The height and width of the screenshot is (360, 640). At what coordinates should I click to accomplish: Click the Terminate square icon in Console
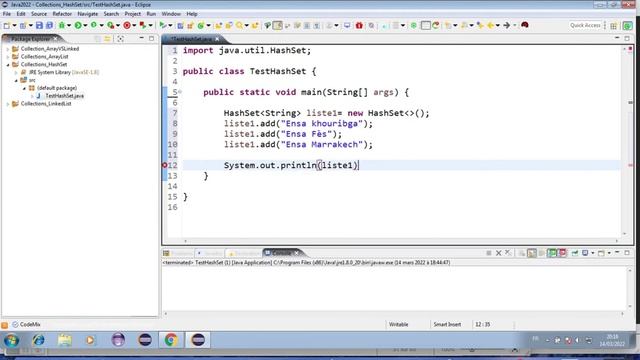(x=489, y=253)
